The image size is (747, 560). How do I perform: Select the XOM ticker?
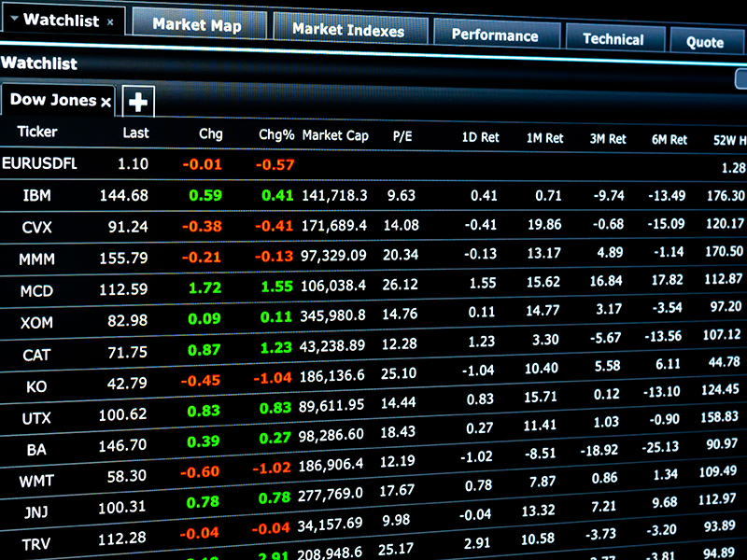(36, 323)
